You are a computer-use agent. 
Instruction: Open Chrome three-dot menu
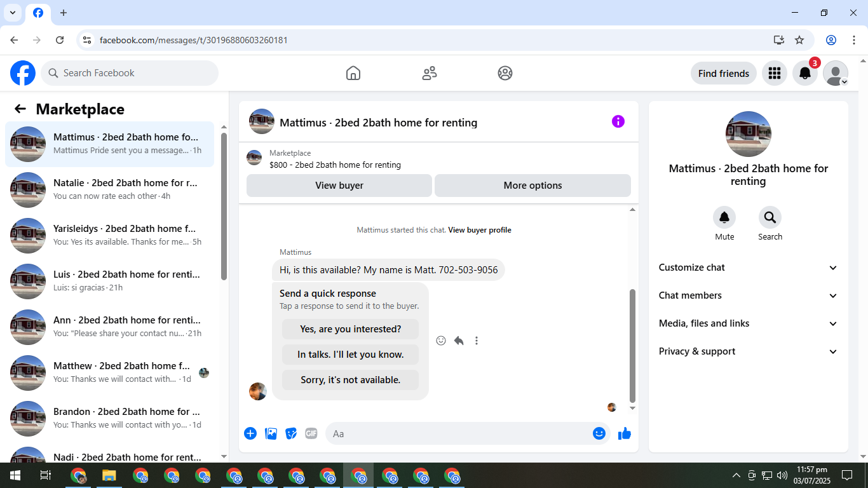pyautogui.click(x=854, y=40)
